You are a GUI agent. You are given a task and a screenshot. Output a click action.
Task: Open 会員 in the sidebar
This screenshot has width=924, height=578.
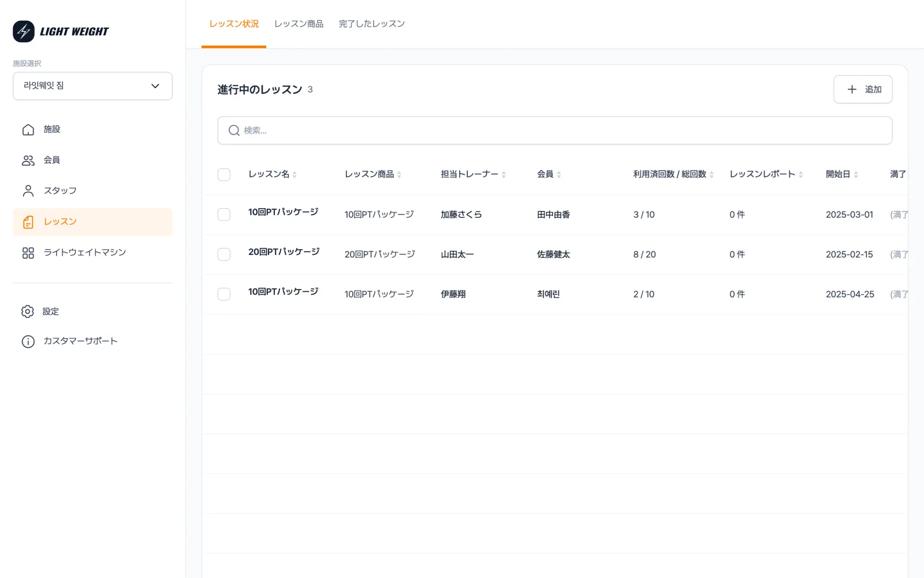pos(92,160)
